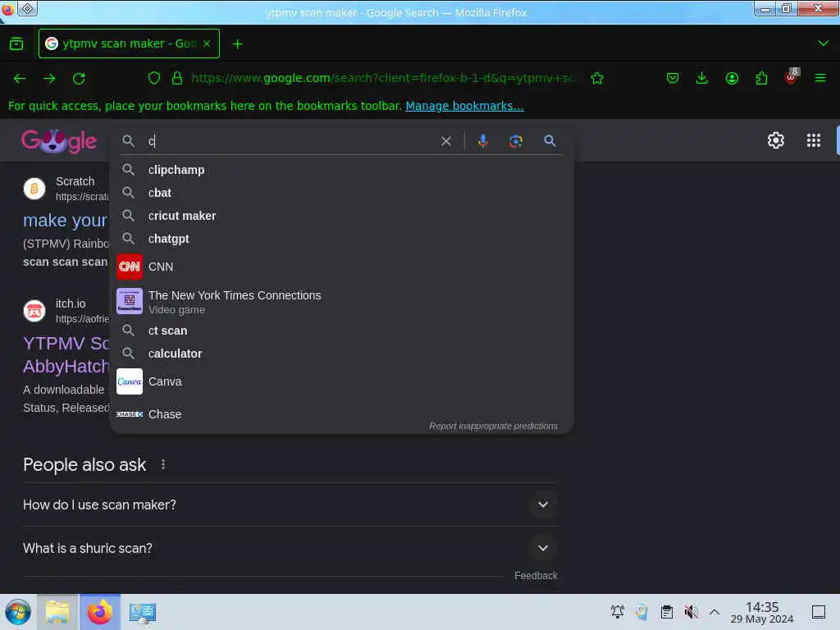The height and width of the screenshot is (630, 840).
Task: Open the itch.io YTPMV result link
Action: (66, 354)
